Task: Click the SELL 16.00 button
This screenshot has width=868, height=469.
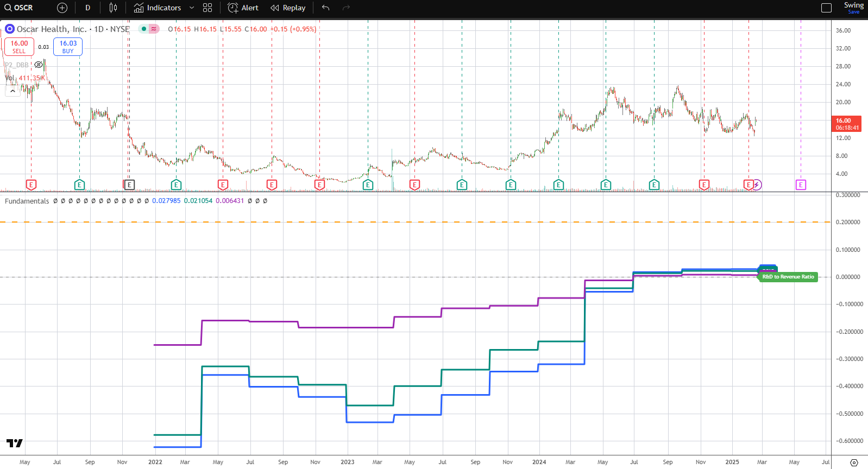Action: pyautogui.click(x=19, y=47)
